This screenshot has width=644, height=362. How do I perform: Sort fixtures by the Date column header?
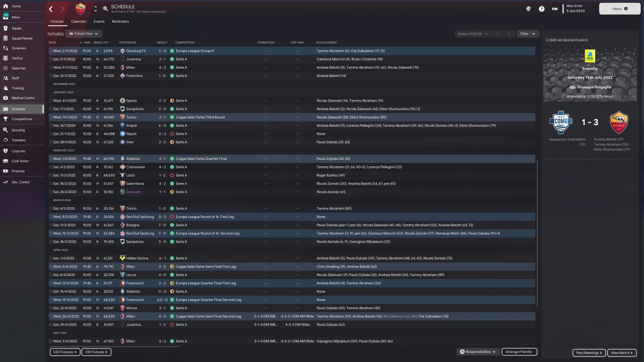[52, 42]
